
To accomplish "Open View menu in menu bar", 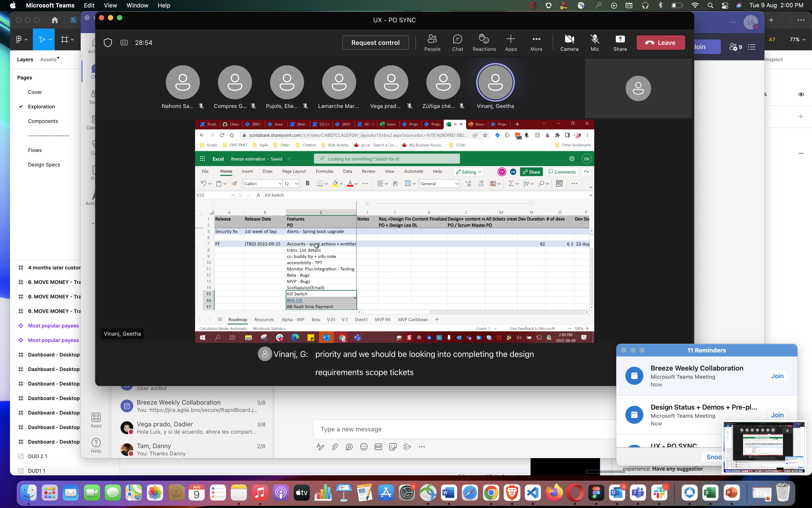I will pyautogui.click(x=110, y=5).
